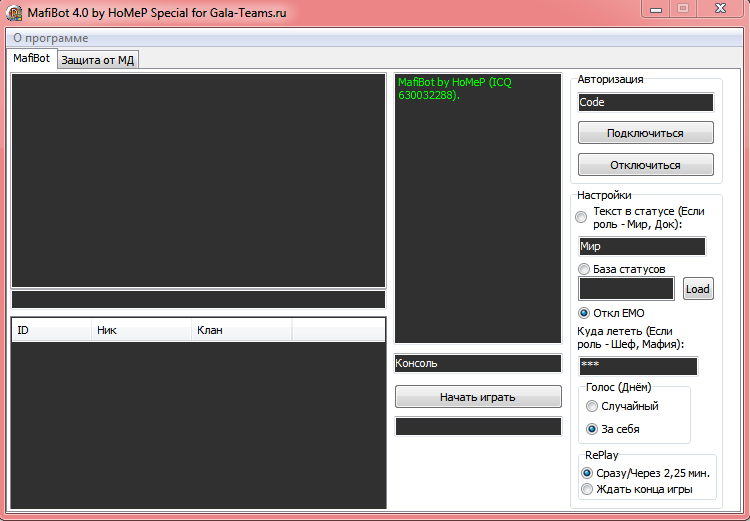Click the 'Консоль' input field
750x521 pixels.
point(478,363)
